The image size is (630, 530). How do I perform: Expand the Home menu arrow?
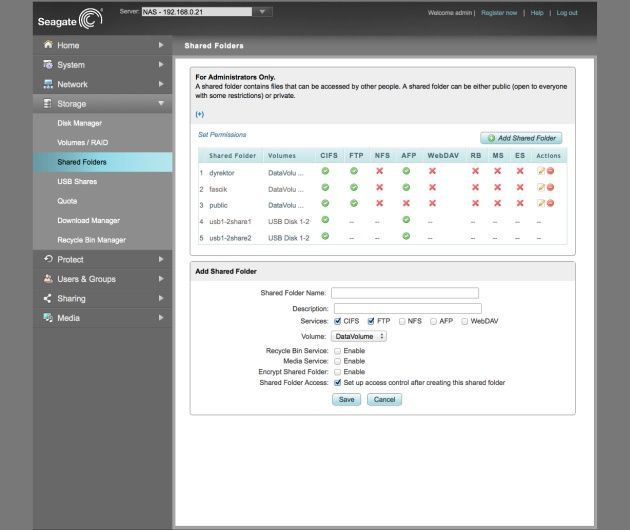tap(161, 45)
